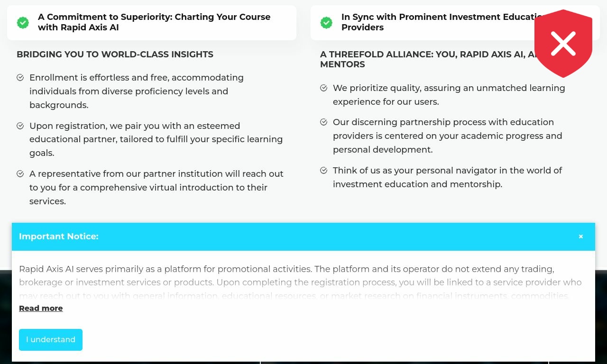This screenshot has height=364, width=607.
Task: Click check icon beside "A representative from our partner"
Action: click(20, 174)
